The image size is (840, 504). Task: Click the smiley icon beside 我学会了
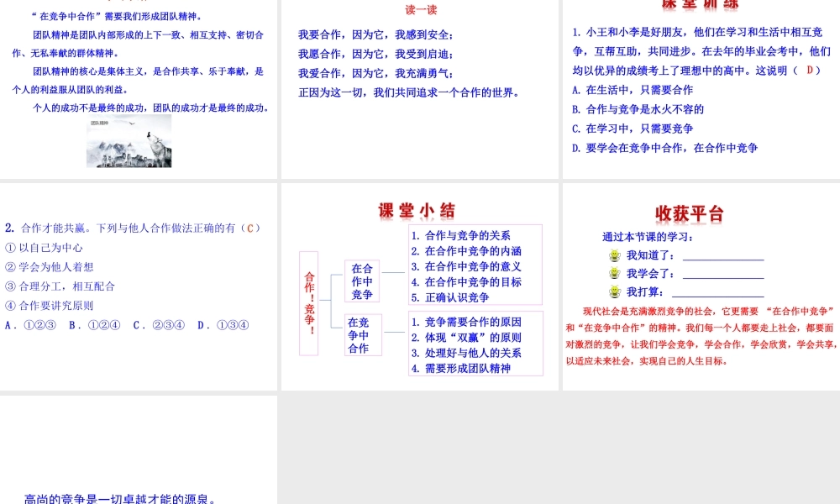click(615, 274)
